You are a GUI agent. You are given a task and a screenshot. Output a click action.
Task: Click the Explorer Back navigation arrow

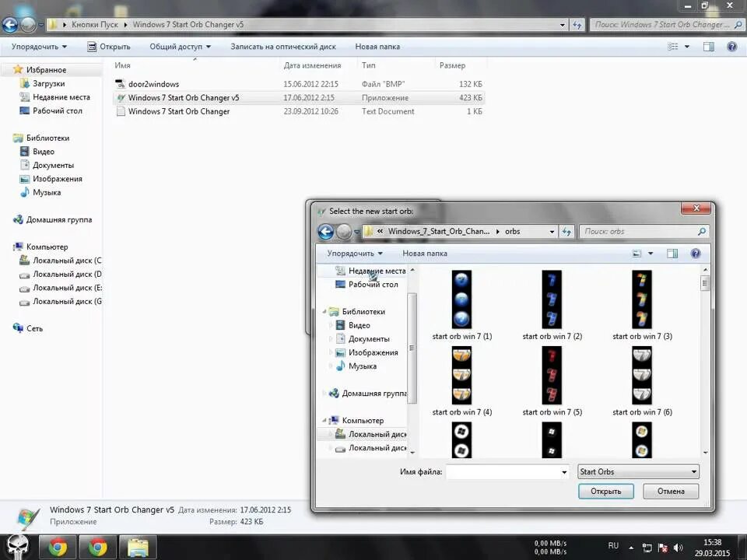pos(9,25)
